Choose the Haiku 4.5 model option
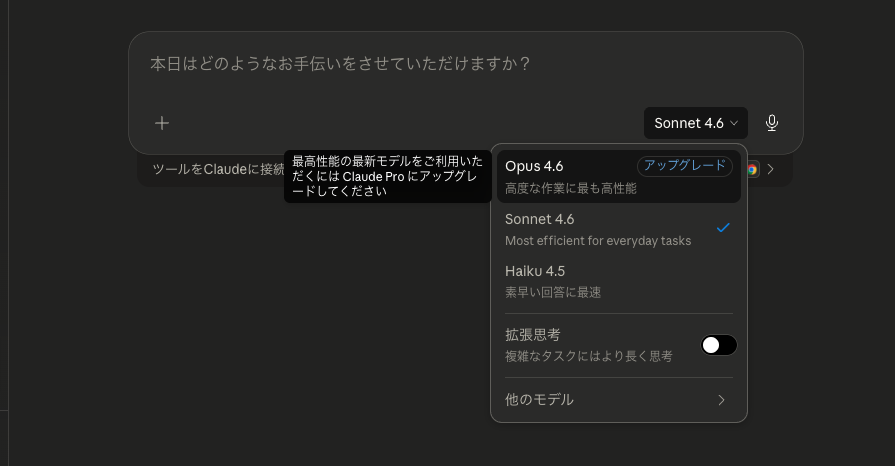The height and width of the screenshot is (466, 895). click(x=535, y=271)
